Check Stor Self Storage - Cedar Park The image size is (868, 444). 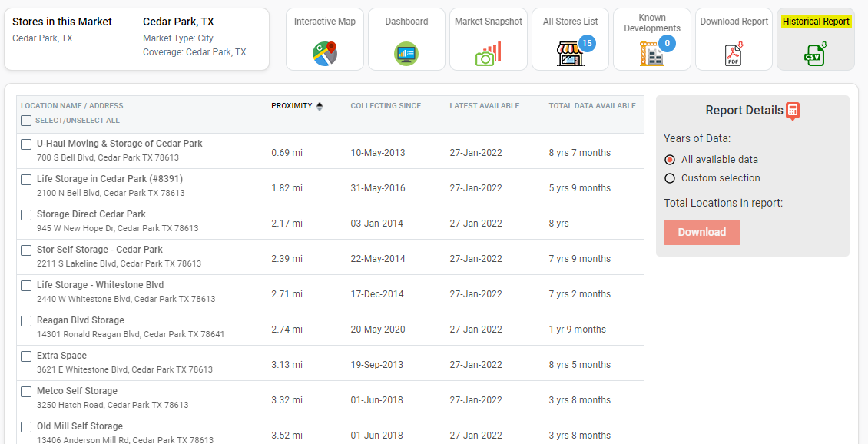pos(26,250)
